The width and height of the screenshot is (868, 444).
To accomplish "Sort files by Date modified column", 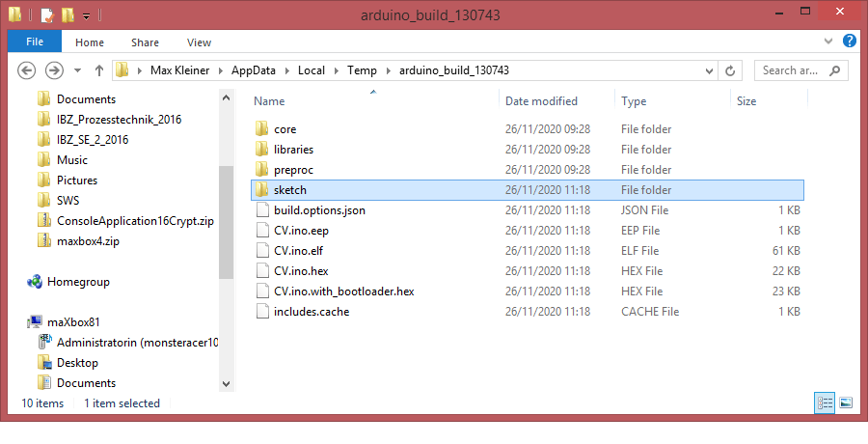I will click(x=541, y=101).
